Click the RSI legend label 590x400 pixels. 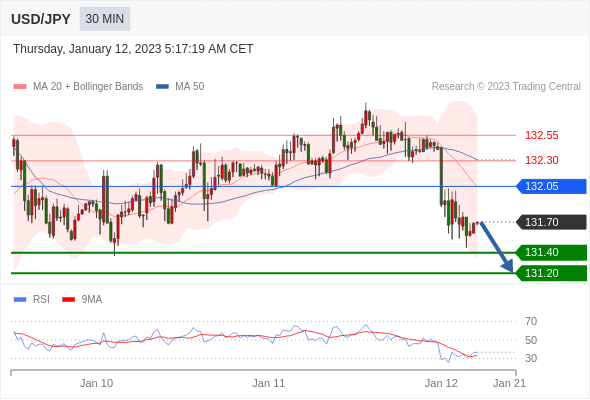click(41, 300)
